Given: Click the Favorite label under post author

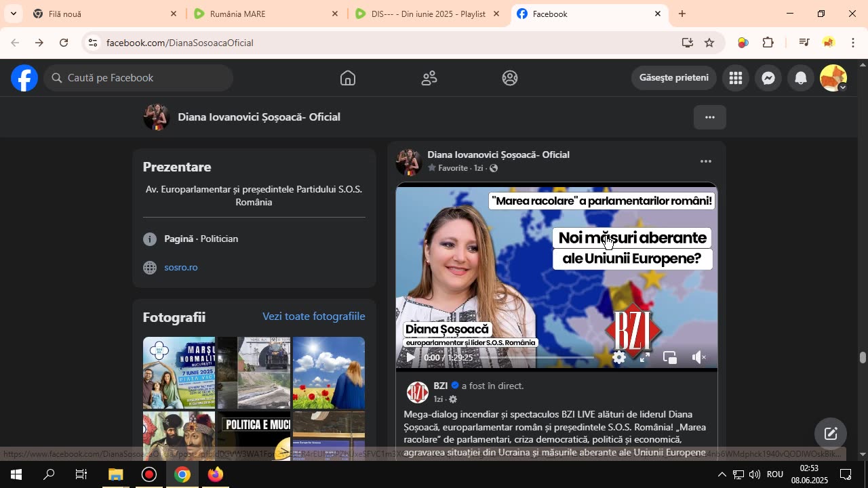Looking at the screenshot, I should pos(453,168).
